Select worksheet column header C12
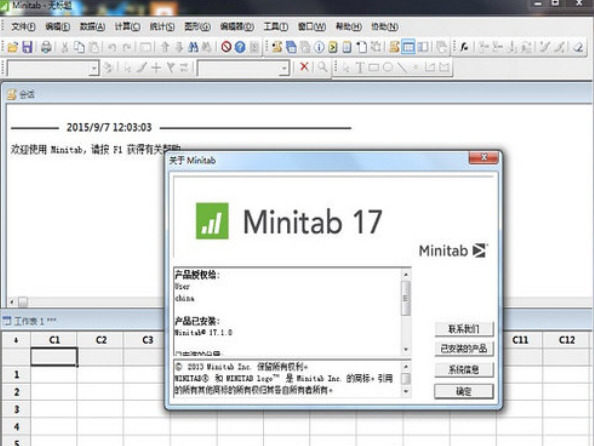This screenshot has height=446, width=594. coord(567,340)
